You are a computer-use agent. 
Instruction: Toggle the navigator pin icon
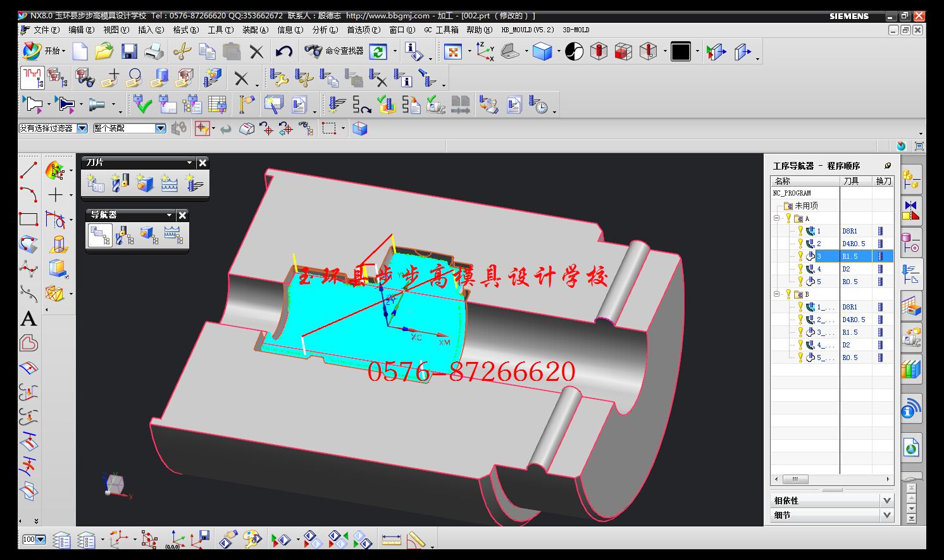point(888,166)
